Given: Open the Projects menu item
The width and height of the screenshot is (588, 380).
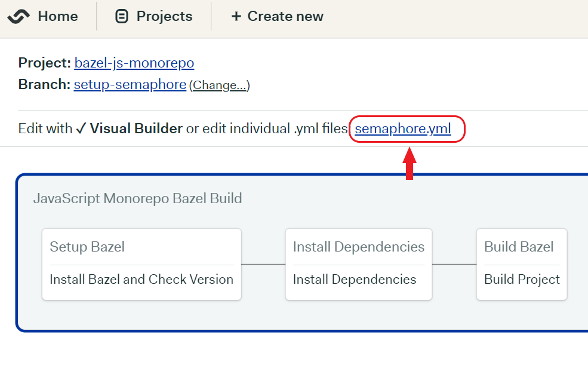Looking at the screenshot, I should (x=164, y=16).
